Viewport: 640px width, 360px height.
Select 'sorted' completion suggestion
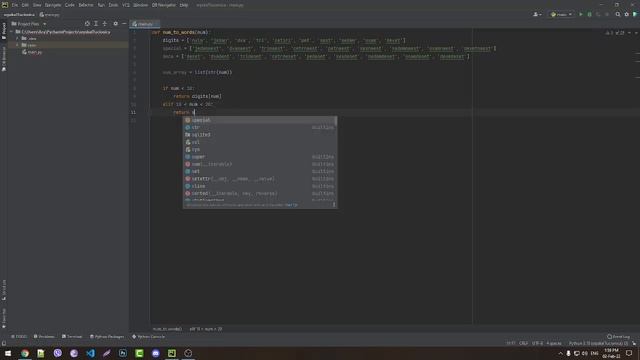click(x=260, y=193)
